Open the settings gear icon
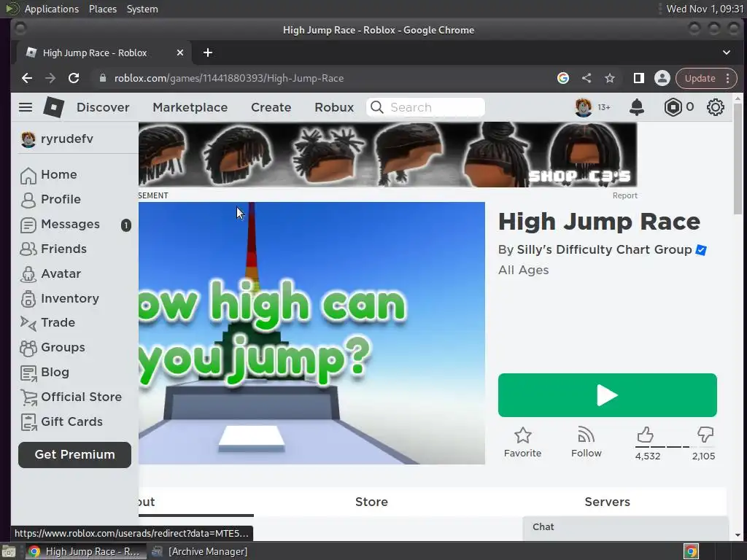The image size is (747, 560). [715, 107]
